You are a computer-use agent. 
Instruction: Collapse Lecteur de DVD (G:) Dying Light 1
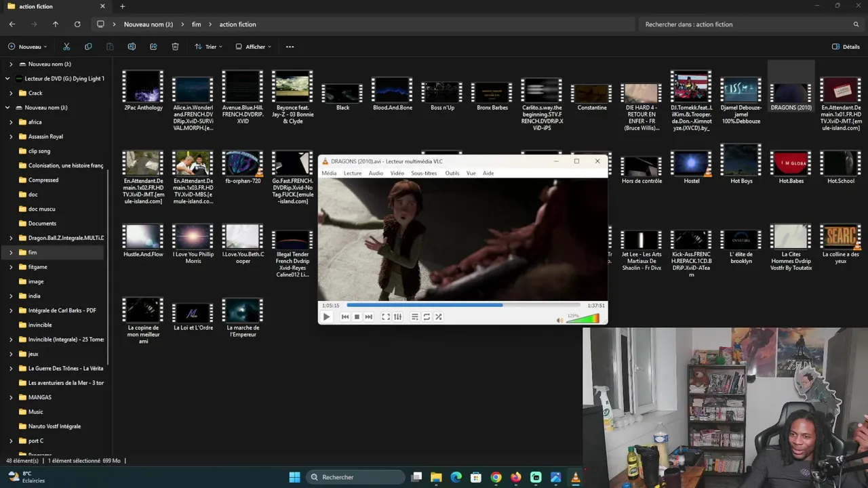click(7, 79)
